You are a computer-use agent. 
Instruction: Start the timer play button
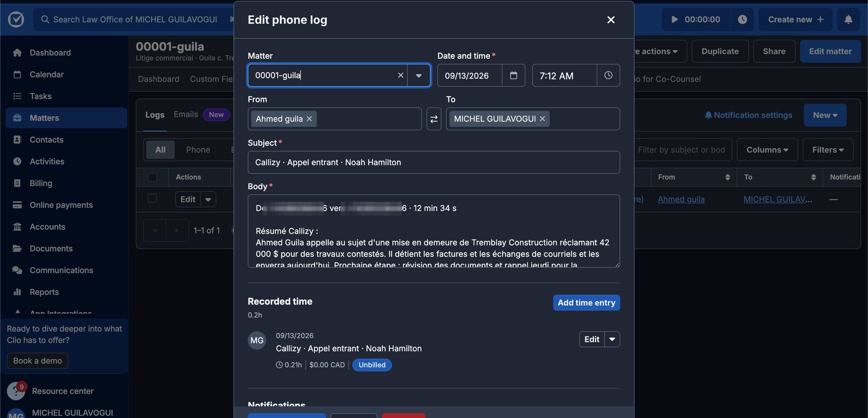(674, 20)
